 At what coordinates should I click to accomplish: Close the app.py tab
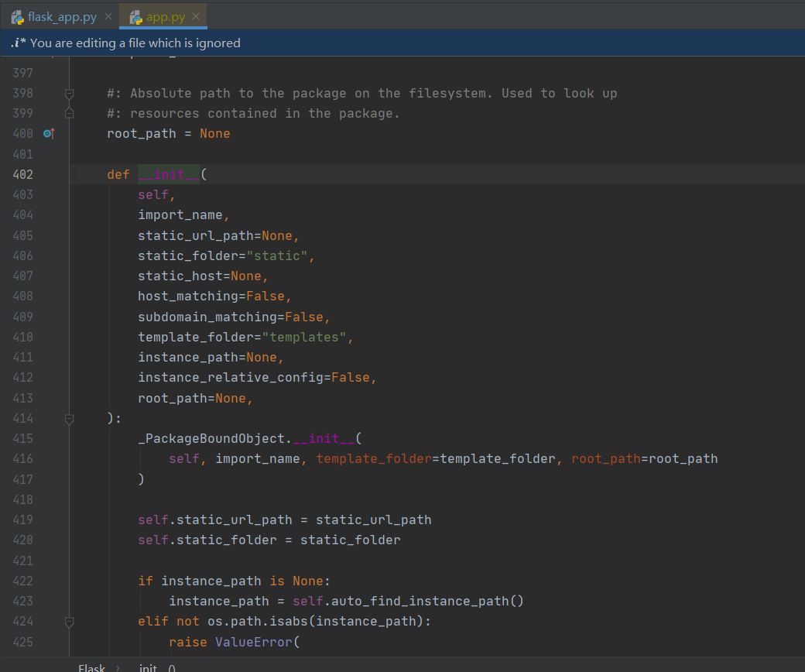196,17
